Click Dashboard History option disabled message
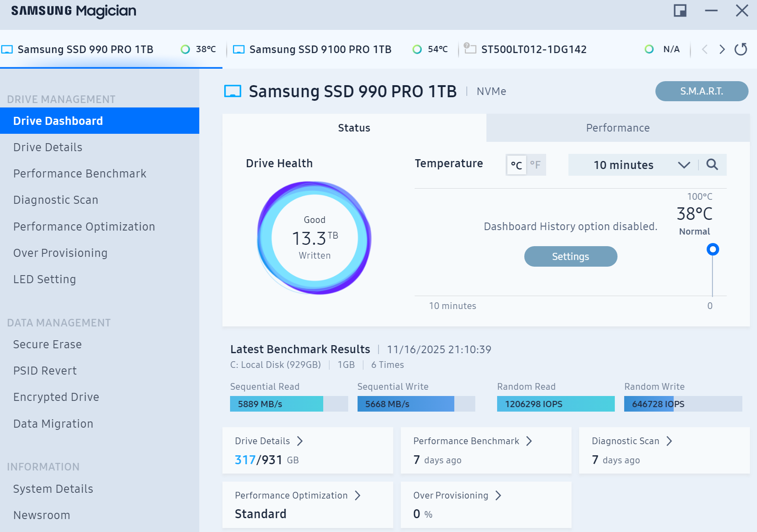757x532 pixels. point(571,227)
